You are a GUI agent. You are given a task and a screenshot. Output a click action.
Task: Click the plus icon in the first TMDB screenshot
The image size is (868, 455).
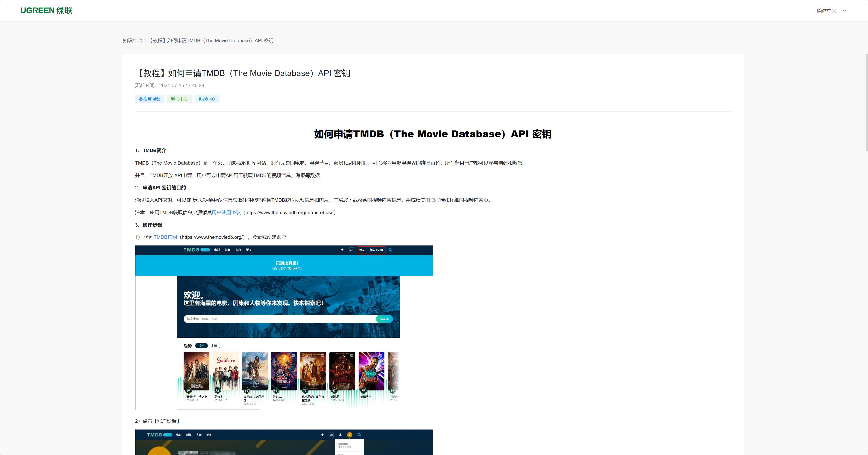[342, 250]
